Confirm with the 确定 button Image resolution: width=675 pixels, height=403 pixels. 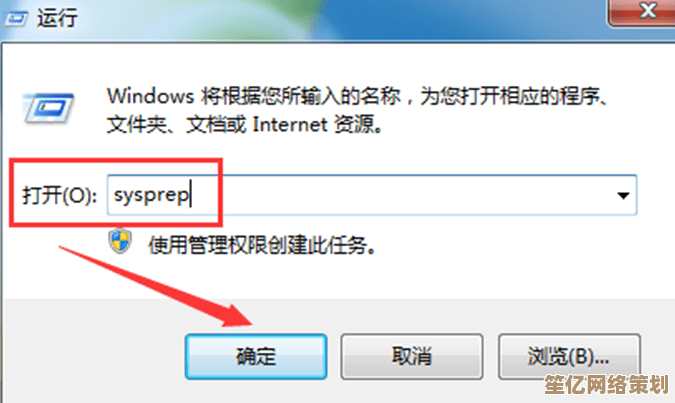pos(256,356)
